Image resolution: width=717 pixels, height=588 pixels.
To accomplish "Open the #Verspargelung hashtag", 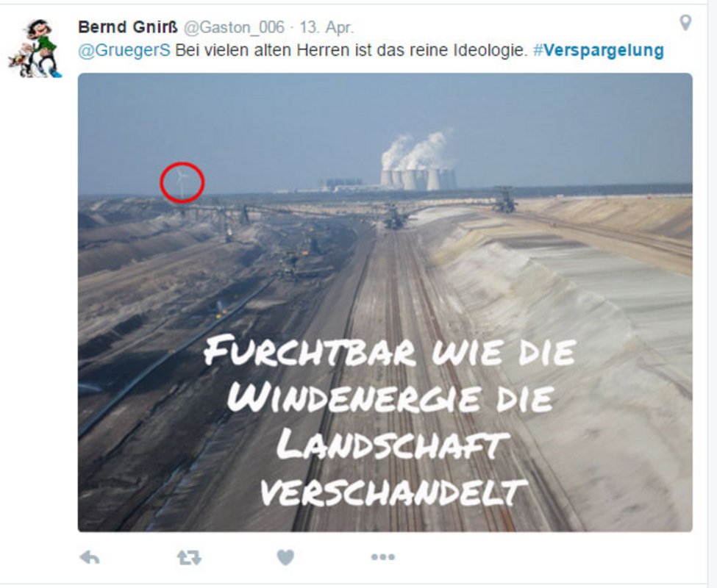I will [599, 50].
